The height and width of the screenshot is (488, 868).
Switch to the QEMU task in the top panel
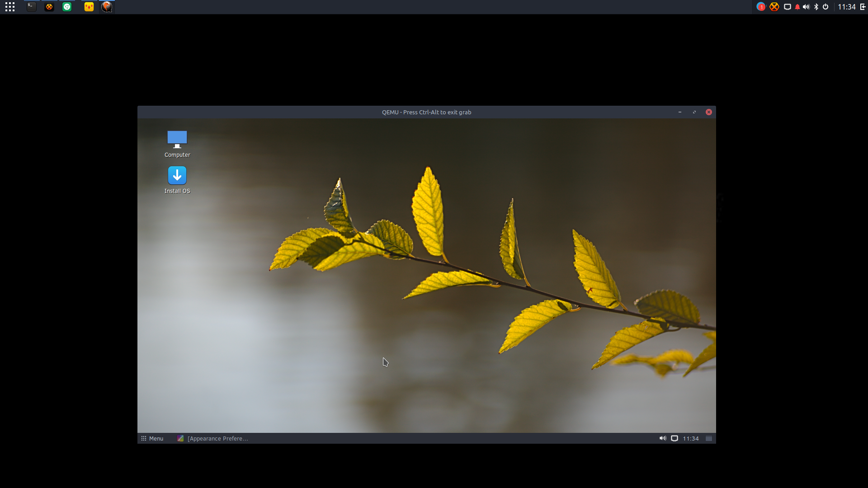pyautogui.click(x=107, y=7)
